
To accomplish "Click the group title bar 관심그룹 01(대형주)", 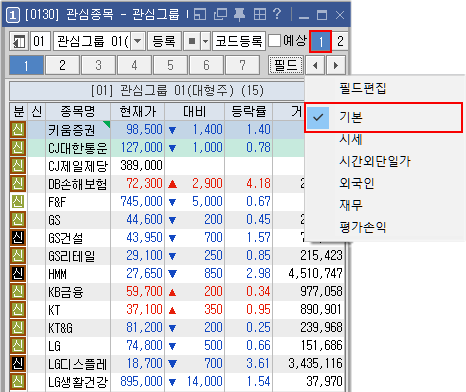I will (x=177, y=90).
